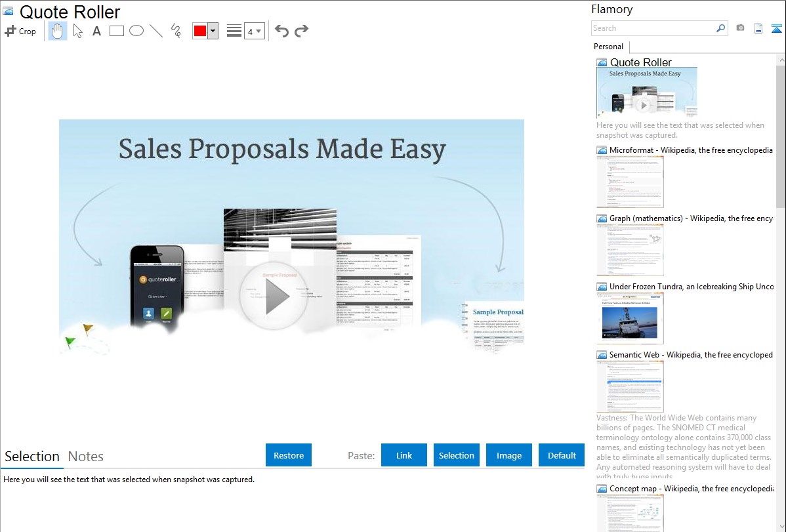Open the color picker dropdown arrow
The height and width of the screenshot is (532, 786).
(x=213, y=31)
